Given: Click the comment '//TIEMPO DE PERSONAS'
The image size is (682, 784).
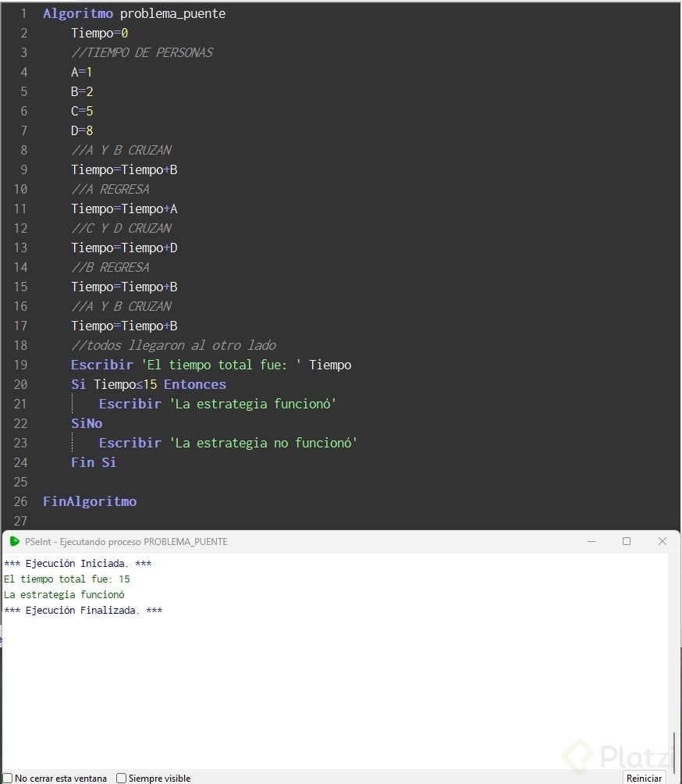Looking at the screenshot, I should 142,52.
